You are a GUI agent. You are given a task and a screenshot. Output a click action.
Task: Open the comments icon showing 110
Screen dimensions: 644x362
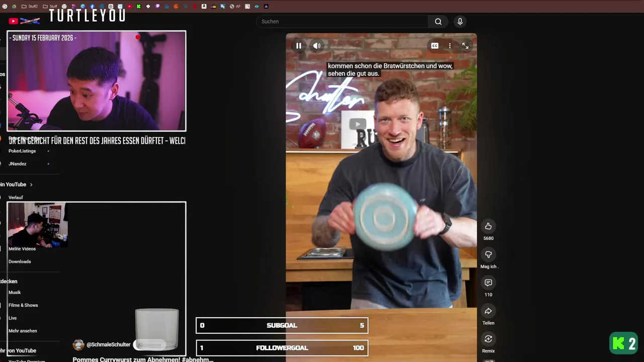(x=488, y=283)
